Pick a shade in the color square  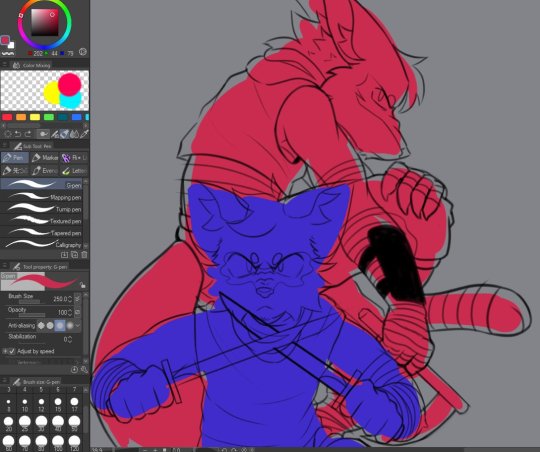pyautogui.click(x=45, y=22)
